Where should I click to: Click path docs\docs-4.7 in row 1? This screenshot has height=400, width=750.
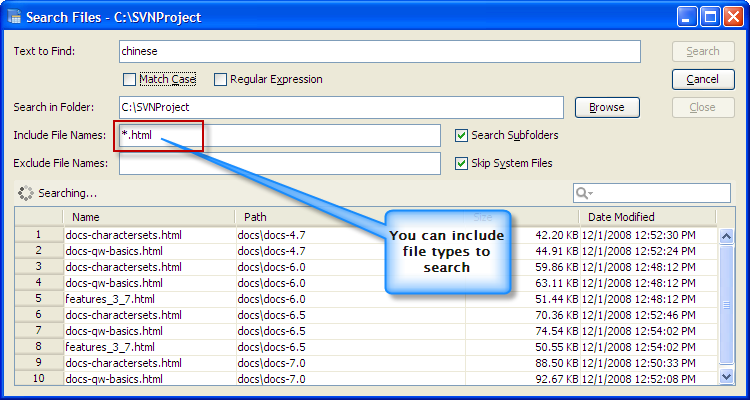click(x=271, y=235)
